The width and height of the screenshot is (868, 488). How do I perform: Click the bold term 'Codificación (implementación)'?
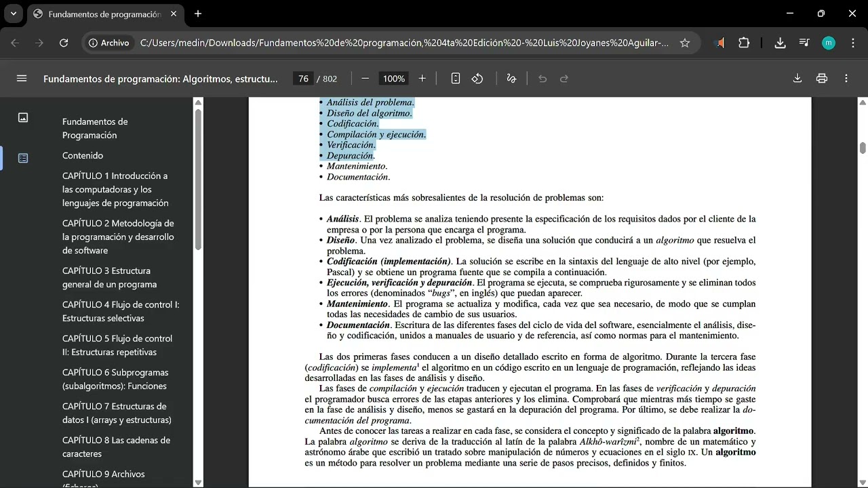tap(389, 262)
